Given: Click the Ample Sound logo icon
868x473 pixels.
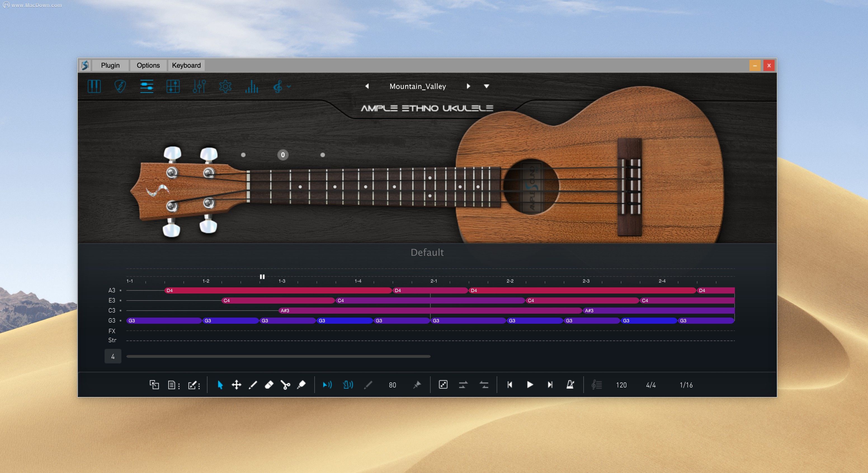Looking at the screenshot, I should point(85,65).
